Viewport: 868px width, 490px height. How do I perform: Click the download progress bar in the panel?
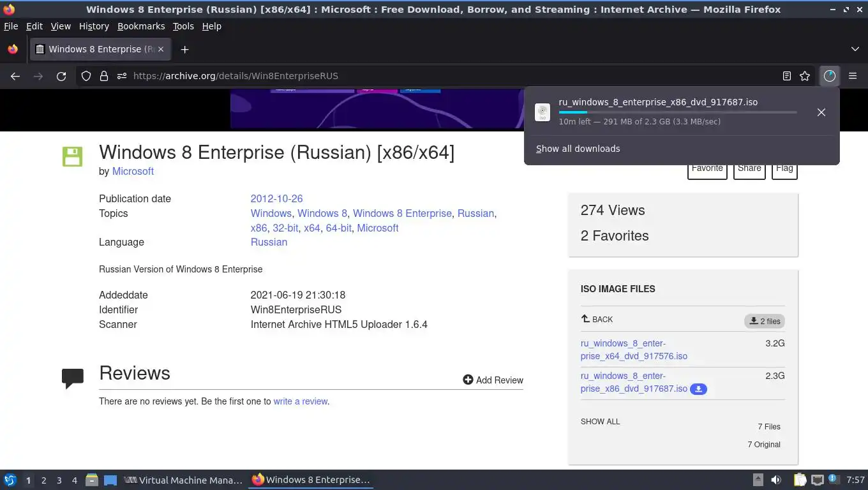[x=677, y=112]
